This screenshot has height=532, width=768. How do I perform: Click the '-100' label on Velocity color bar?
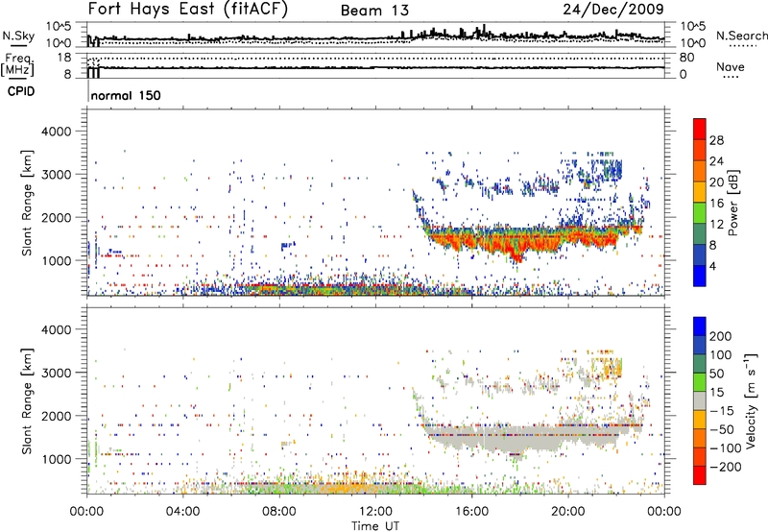click(x=726, y=448)
